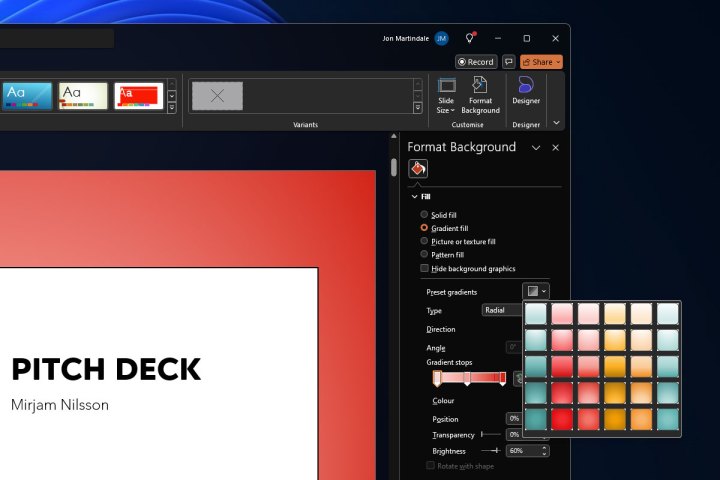Open the Slide Size menu
Viewport: 720px width, 480px height.
447,94
